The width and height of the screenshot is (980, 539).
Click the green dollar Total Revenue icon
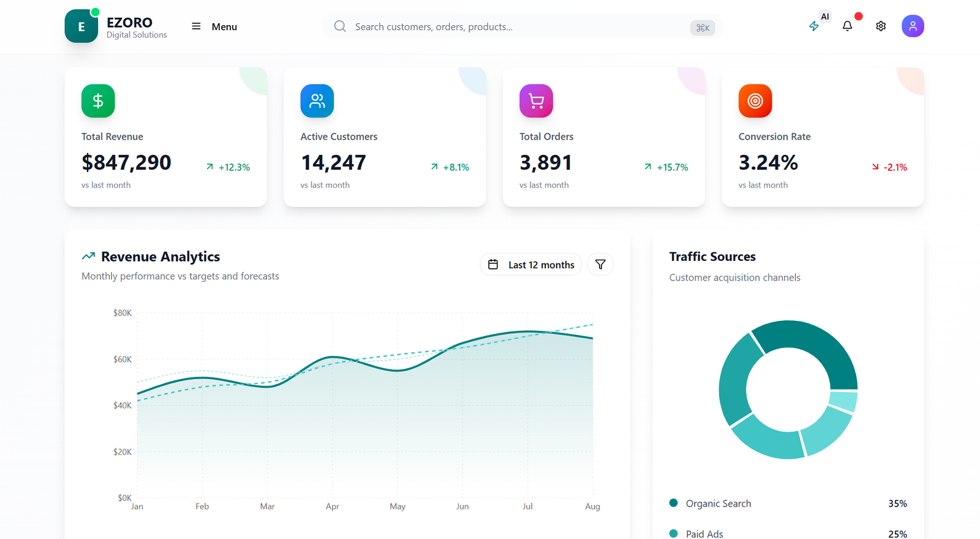pos(98,101)
